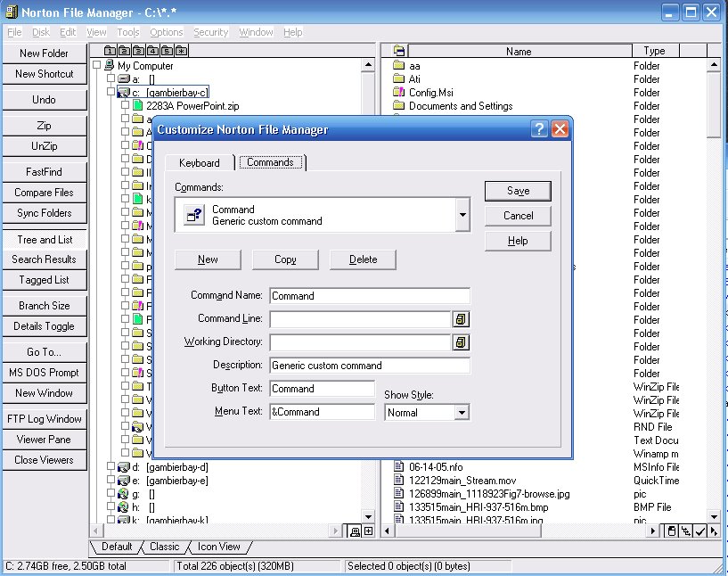Select folder tab number 3 above tree
This screenshot has width=728, height=576.
click(x=138, y=51)
